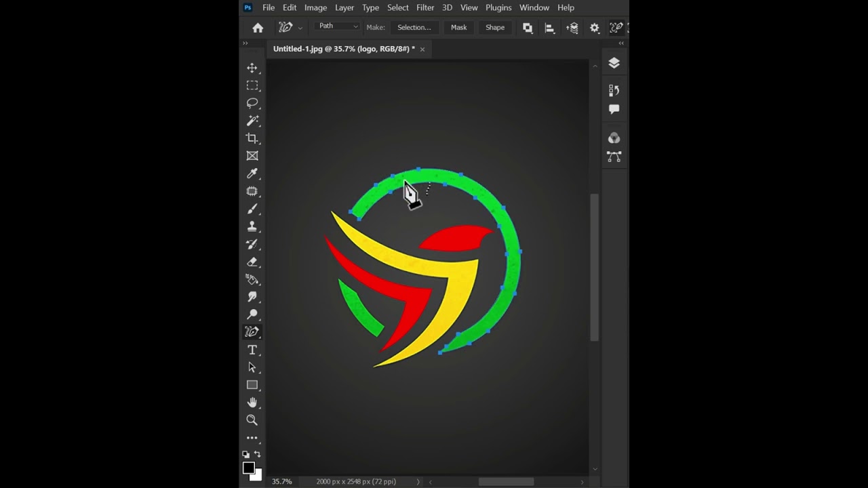The height and width of the screenshot is (488, 868).
Task: Open the Edit menu
Action: pos(290,7)
